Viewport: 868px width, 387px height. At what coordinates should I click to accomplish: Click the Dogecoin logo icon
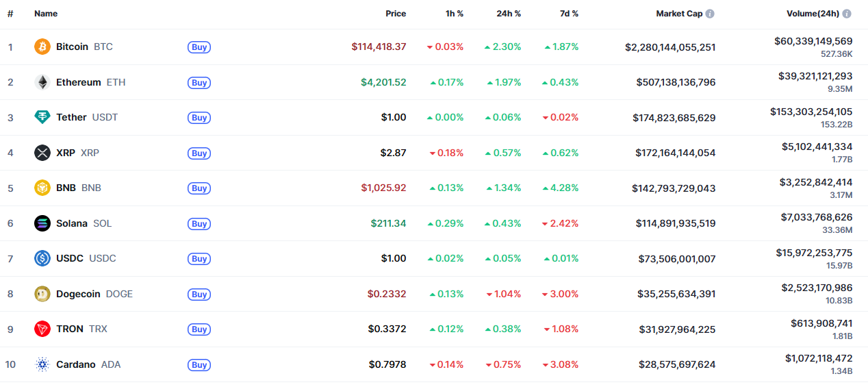(x=42, y=294)
